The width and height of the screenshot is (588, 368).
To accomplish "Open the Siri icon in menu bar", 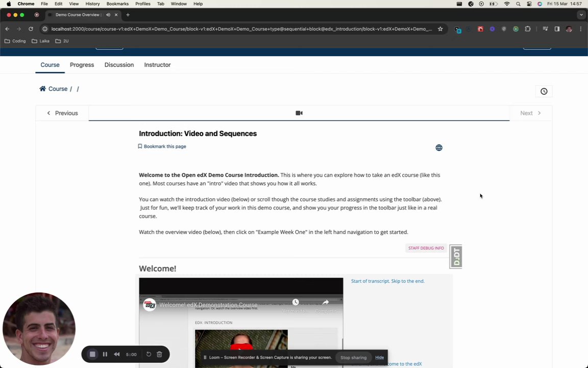I will tap(540, 4).
